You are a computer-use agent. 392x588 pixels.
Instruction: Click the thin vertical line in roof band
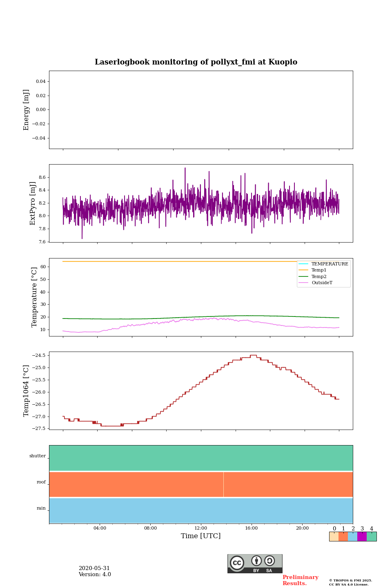(x=223, y=484)
